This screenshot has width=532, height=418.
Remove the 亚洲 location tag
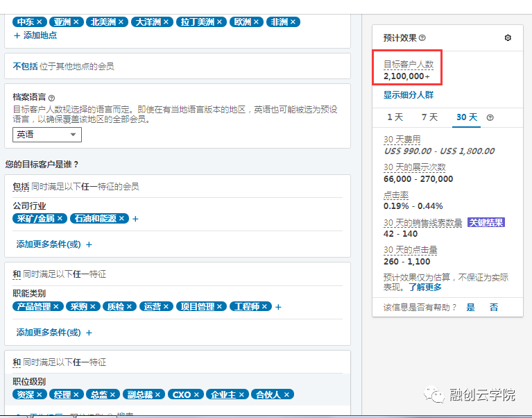pyautogui.click(x=76, y=22)
